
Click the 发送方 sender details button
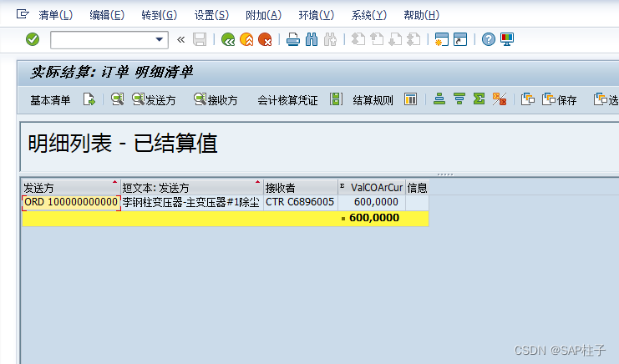[154, 100]
